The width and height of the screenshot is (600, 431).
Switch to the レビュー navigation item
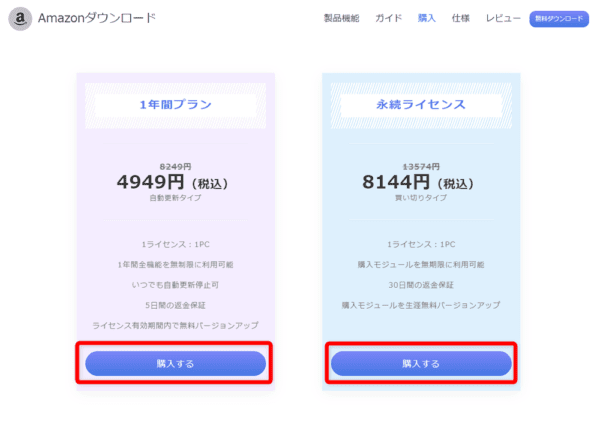click(x=503, y=19)
